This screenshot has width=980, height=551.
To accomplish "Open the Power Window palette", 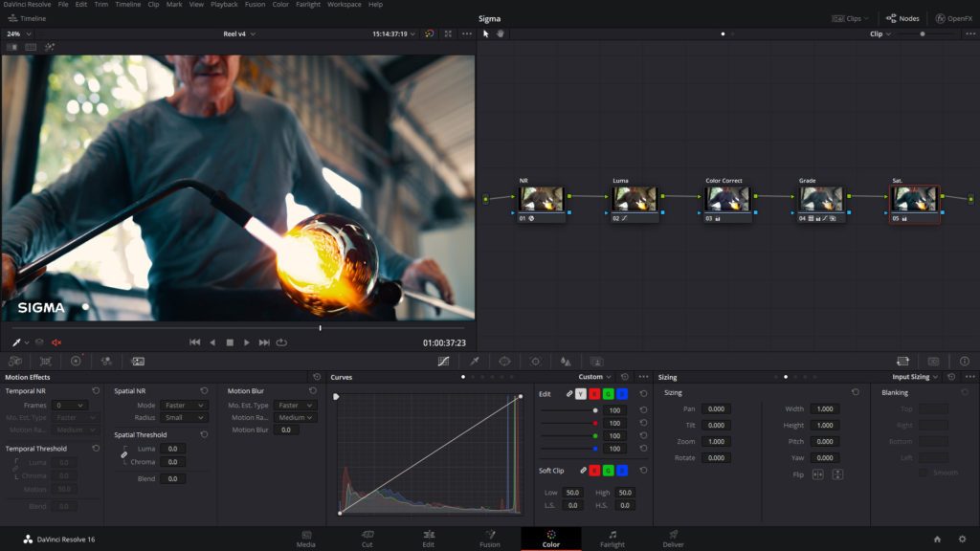I will [504, 362].
